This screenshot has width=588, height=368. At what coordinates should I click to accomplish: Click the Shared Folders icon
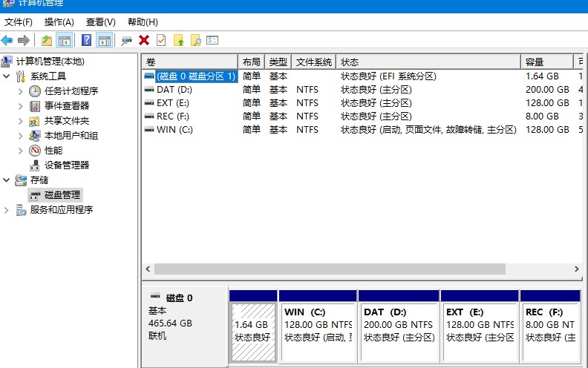click(34, 121)
